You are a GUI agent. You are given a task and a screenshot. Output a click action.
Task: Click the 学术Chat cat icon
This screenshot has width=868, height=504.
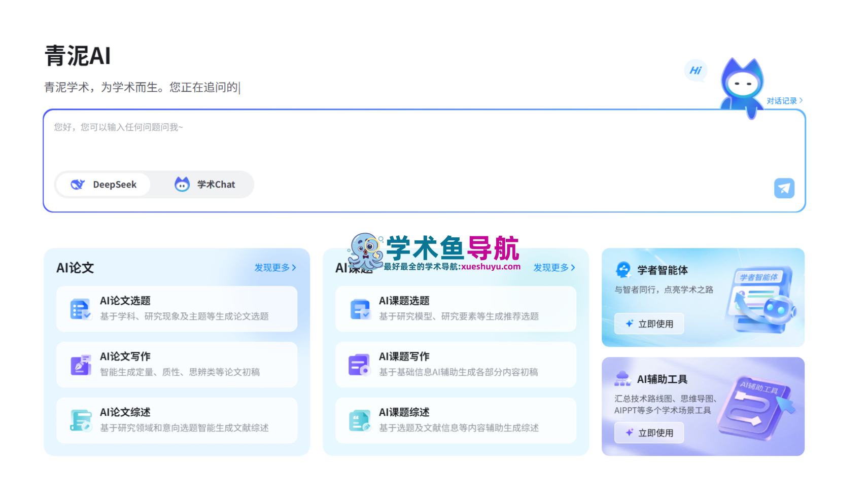pos(183,184)
